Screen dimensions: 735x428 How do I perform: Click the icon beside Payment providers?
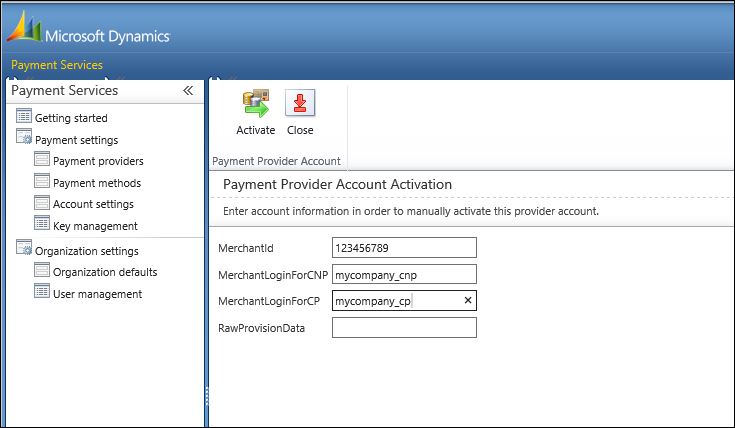click(x=42, y=160)
